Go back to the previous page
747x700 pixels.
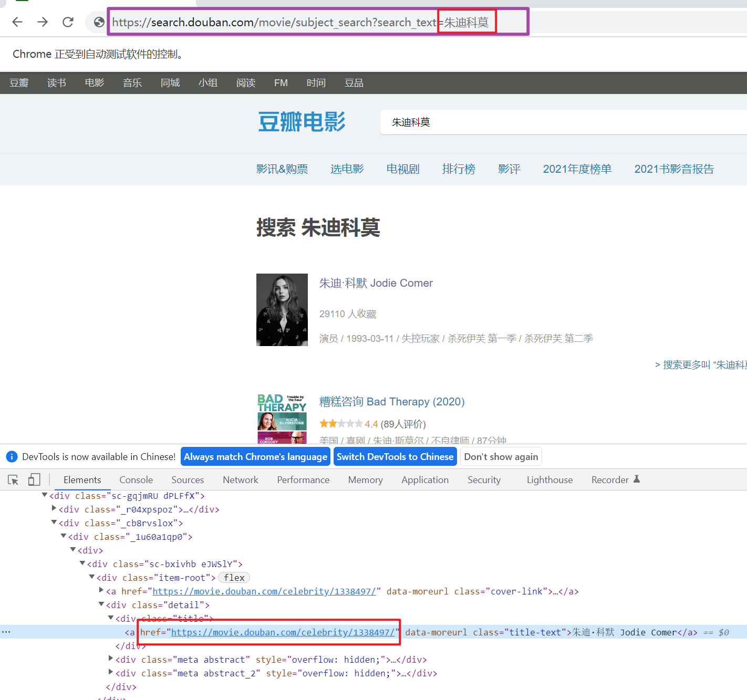17,22
